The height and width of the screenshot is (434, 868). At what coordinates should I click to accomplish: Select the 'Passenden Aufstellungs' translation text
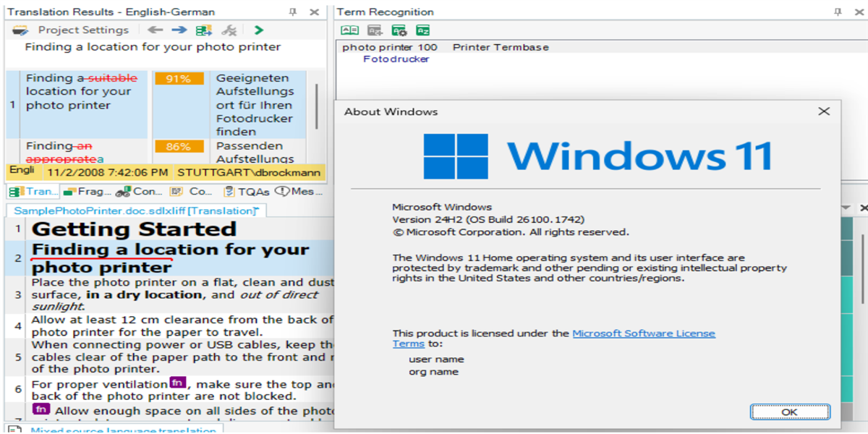pyautogui.click(x=255, y=152)
